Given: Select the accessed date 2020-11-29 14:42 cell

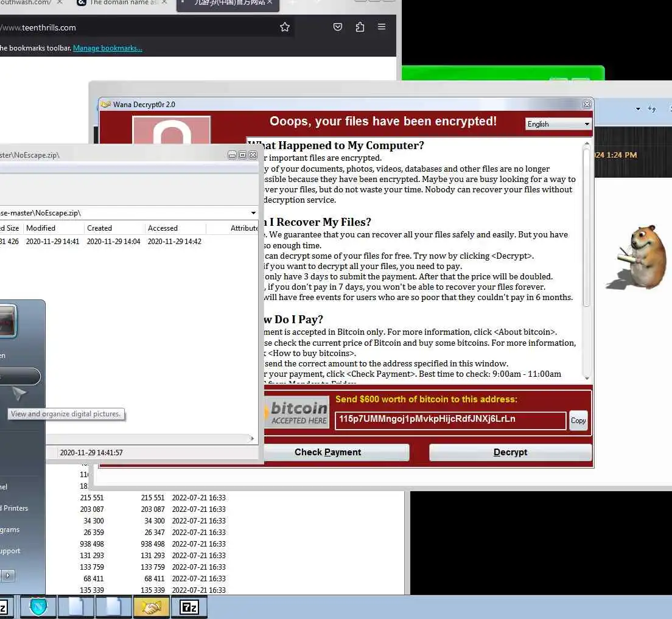Looking at the screenshot, I should [175, 242].
